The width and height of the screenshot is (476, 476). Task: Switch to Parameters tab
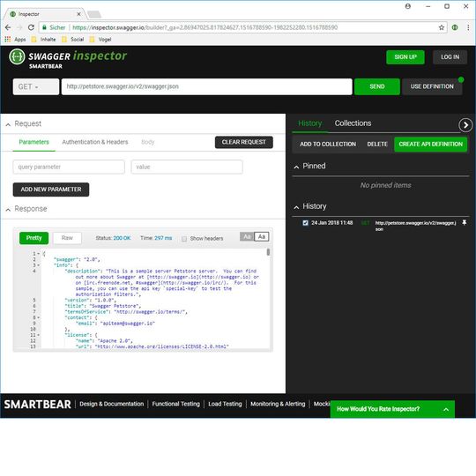[x=34, y=142]
